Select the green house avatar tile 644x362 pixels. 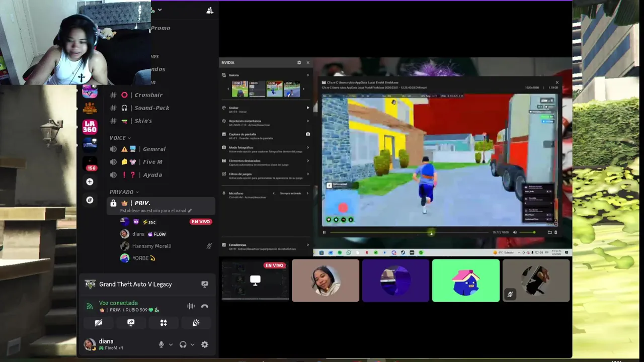[466, 281]
